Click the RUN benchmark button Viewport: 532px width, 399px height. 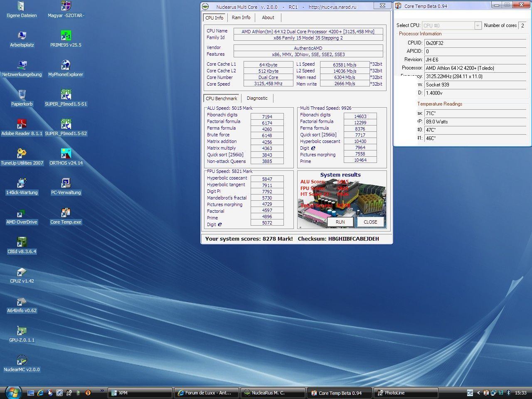pos(340,222)
